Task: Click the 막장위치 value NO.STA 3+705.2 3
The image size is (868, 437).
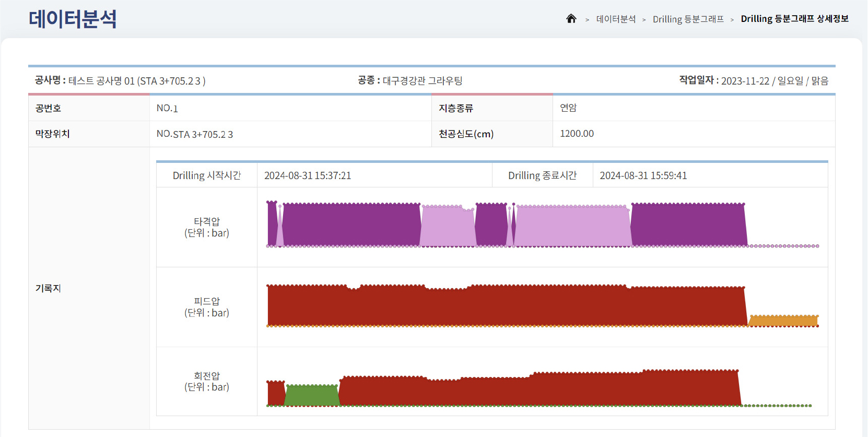Action: (195, 134)
